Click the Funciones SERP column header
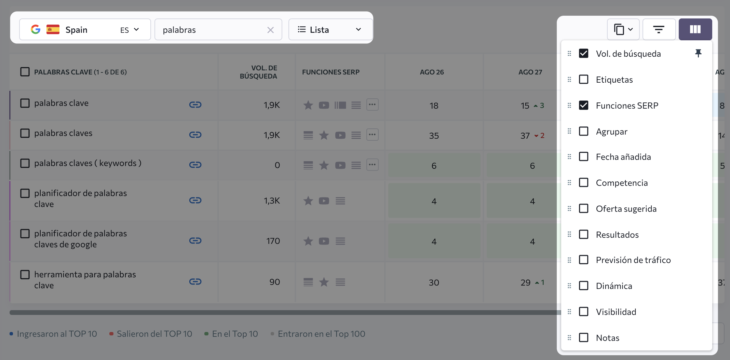Viewport: 730px width, 360px height. pyautogui.click(x=331, y=72)
